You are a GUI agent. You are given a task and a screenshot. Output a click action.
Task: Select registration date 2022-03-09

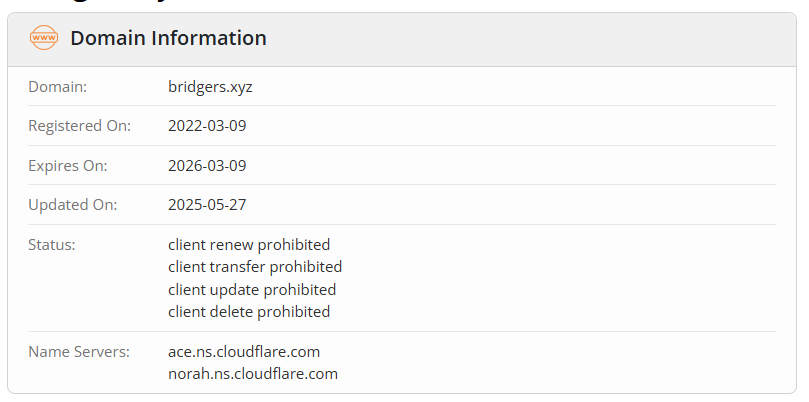click(x=207, y=126)
